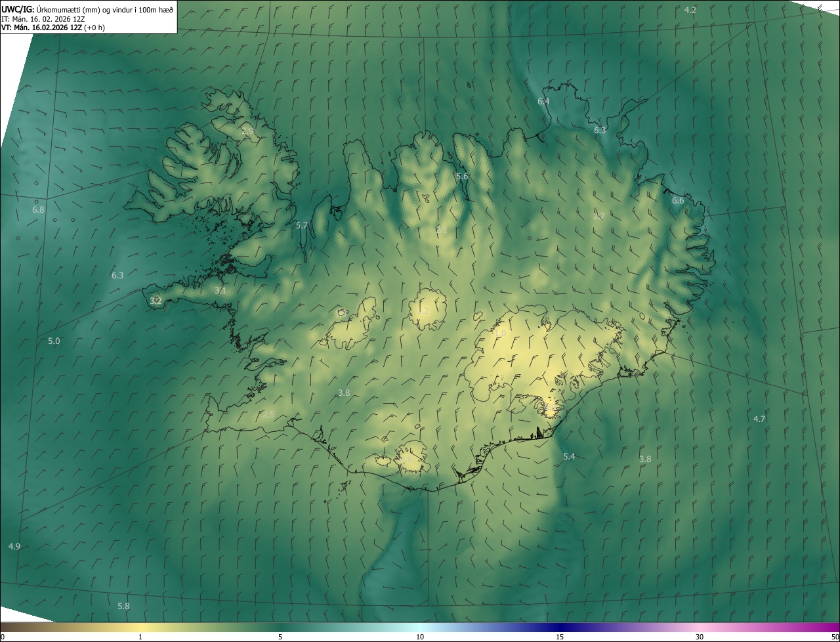Click the 2.5 value on the map
840x642 pixels.
tap(268, 415)
